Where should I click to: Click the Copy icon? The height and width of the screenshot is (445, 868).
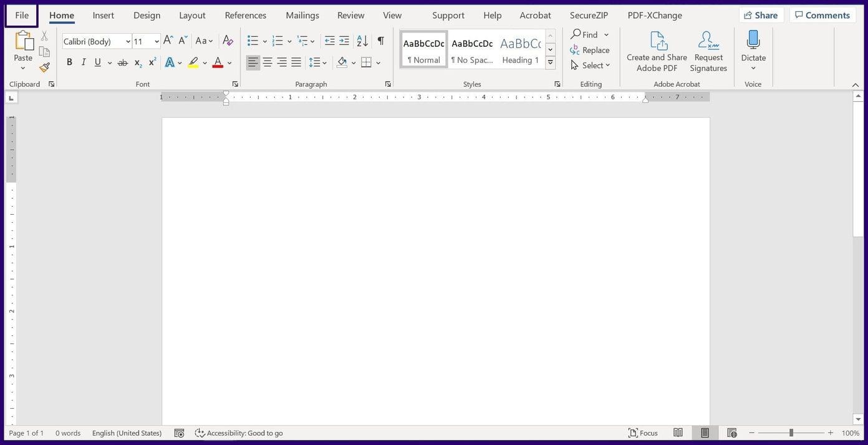pyautogui.click(x=44, y=52)
